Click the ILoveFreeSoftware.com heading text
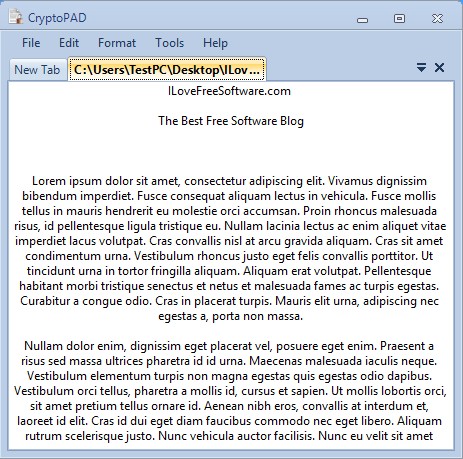This screenshot has width=463, height=459. [229, 91]
